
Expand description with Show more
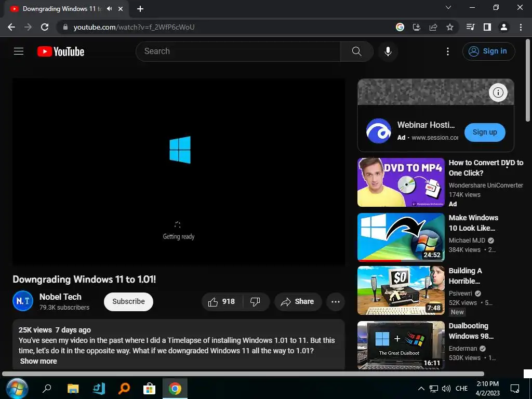click(38, 362)
